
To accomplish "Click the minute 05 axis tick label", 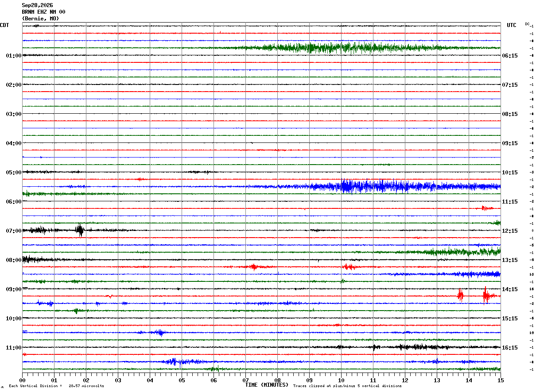I will [x=182, y=380].
